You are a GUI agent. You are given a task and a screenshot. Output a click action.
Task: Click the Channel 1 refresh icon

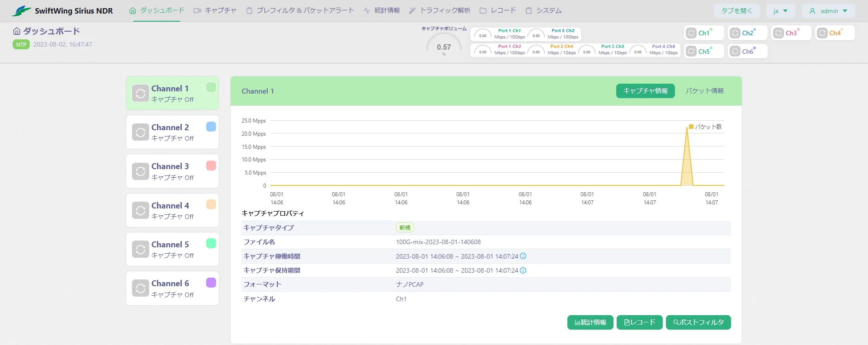[141, 93]
